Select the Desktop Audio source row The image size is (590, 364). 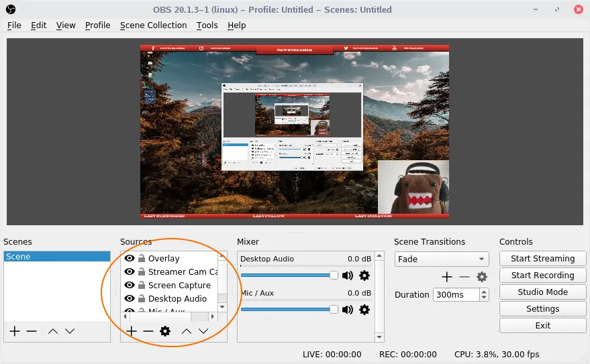169,298
